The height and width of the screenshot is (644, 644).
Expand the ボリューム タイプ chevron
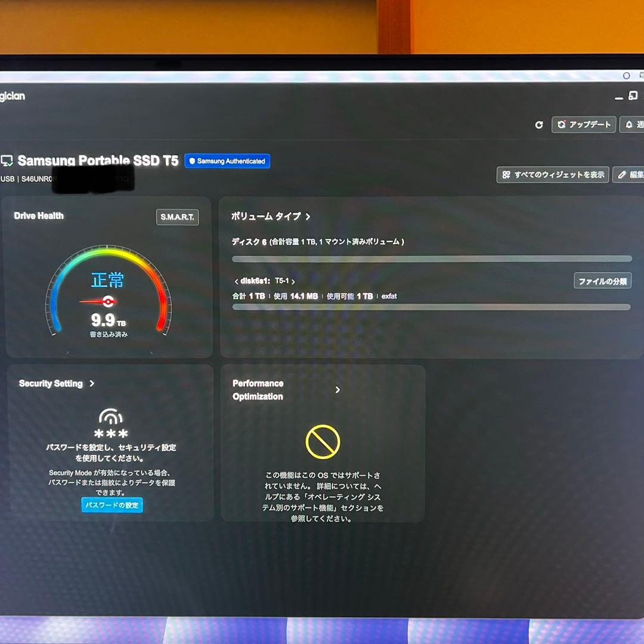coord(308,216)
